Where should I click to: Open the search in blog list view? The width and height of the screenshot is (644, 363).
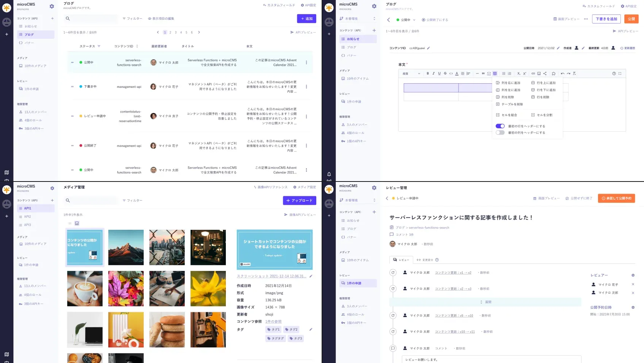pyautogui.click(x=68, y=18)
